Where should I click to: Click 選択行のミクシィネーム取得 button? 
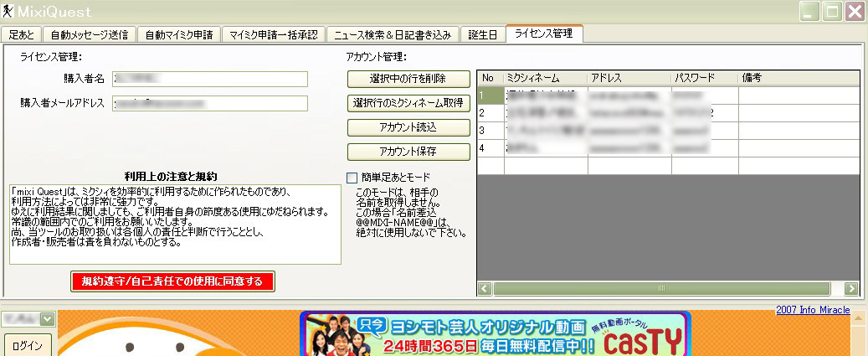(408, 103)
